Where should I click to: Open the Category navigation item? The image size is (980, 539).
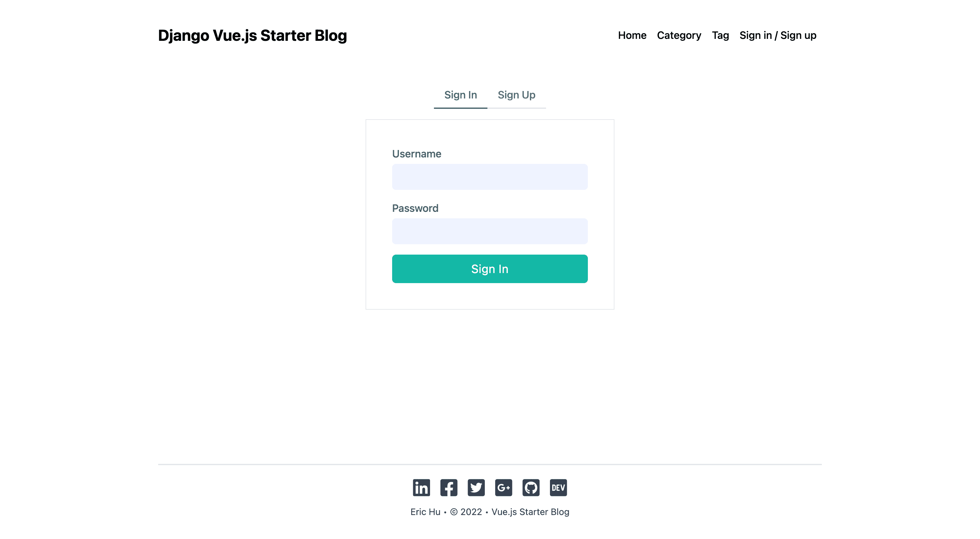click(679, 35)
